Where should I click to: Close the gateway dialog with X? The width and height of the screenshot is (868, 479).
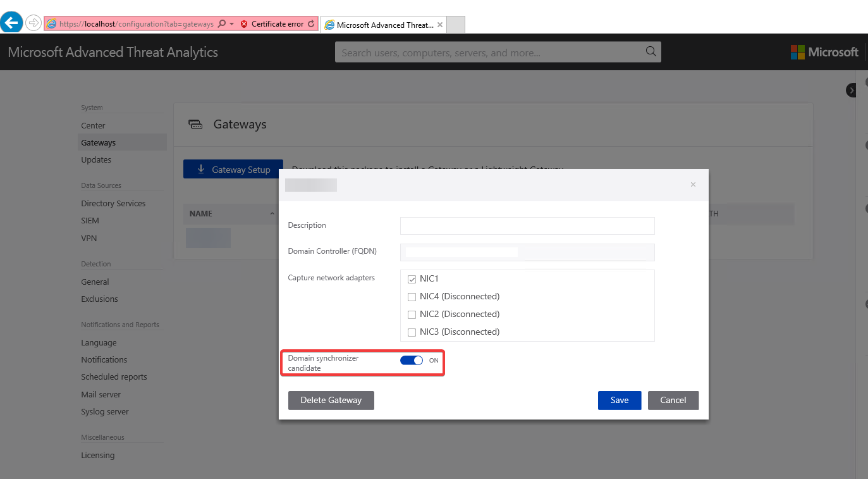(693, 185)
